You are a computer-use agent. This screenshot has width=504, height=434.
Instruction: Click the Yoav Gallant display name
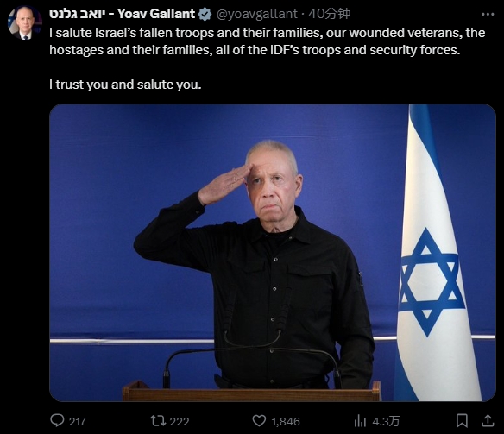156,14
